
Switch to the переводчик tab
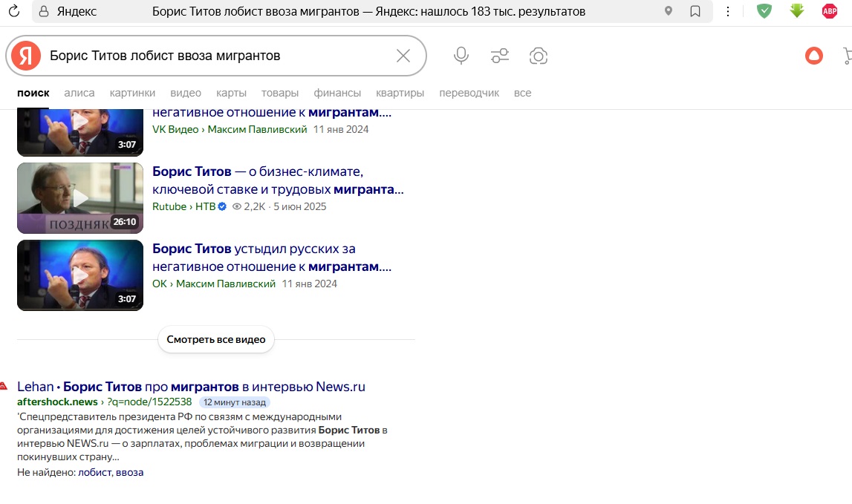[x=469, y=93]
